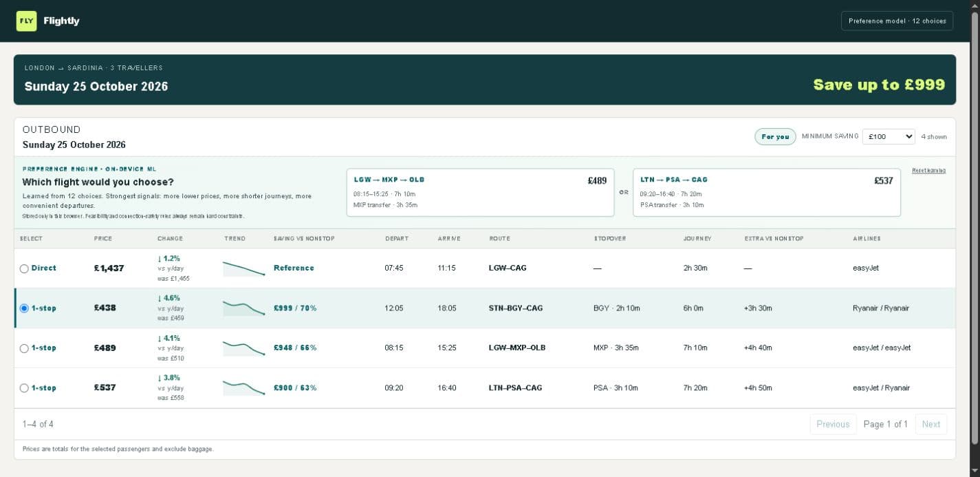980x477 pixels.
Task: Click the Depart column header
Action: point(396,239)
